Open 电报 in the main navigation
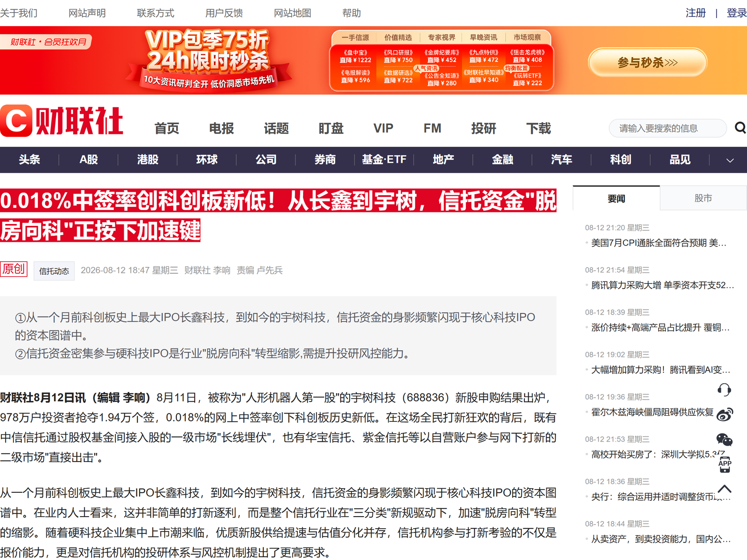The height and width of the screenshot is (560, 747). [x=221, y=128]
